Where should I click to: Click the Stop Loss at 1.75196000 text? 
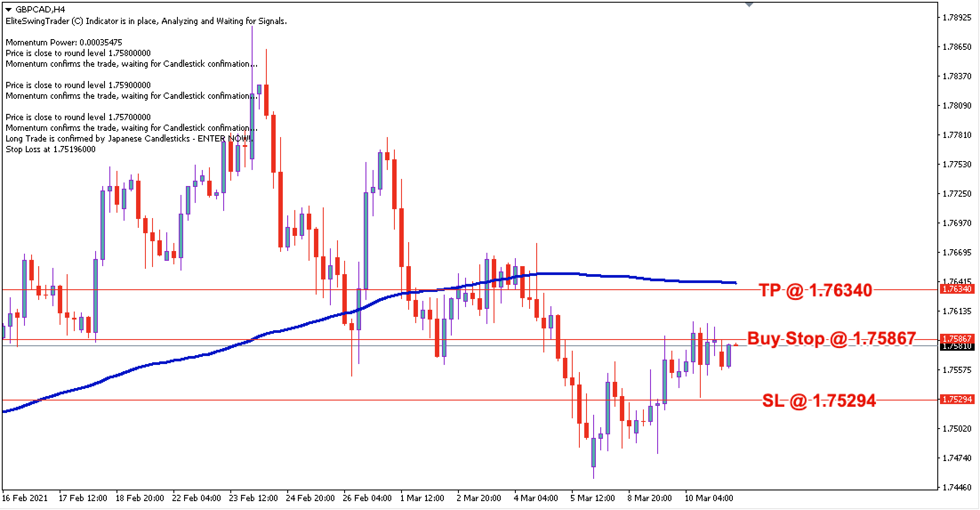pyautogui.click(x=51, y=149)
